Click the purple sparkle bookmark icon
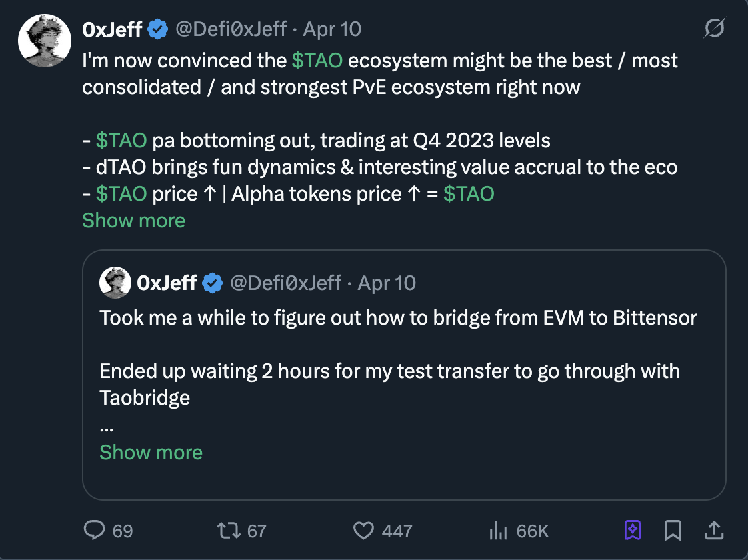Viewport: 748px width, 560px height. pyautogui.click(x=632, y=530)
